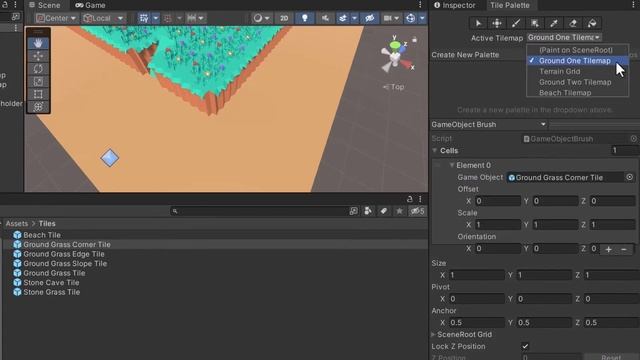Screen dimensions: 640x360
Task: Open the Inspector panel kebab menu
Action: coord(634,4)
